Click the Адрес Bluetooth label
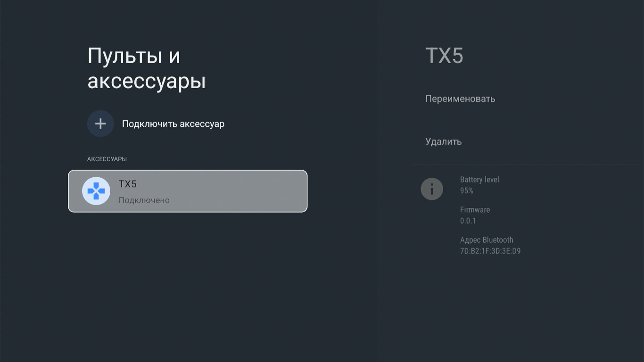The image size is (644, 362). pyautogui.click(x=487, y=240)
